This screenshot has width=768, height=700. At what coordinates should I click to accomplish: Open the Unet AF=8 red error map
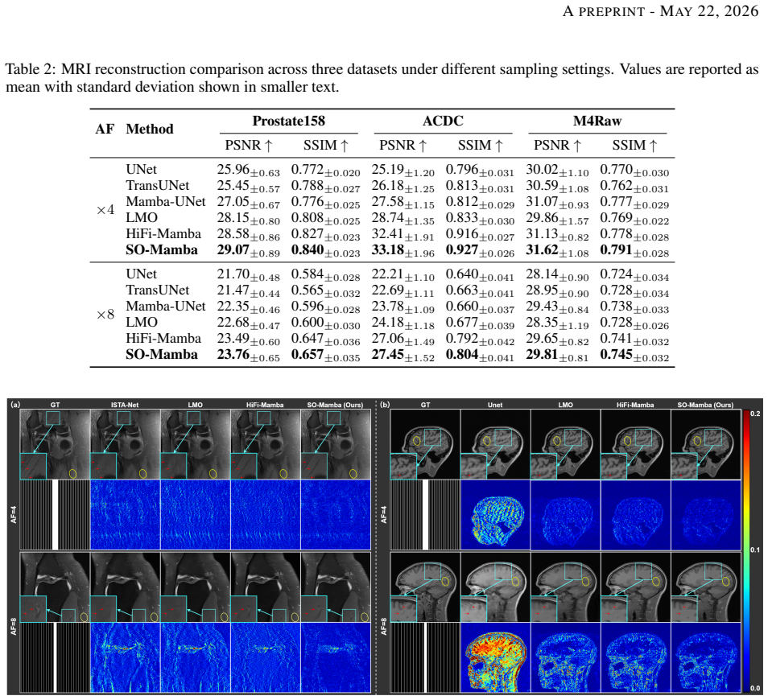click(x=495, y=657)
